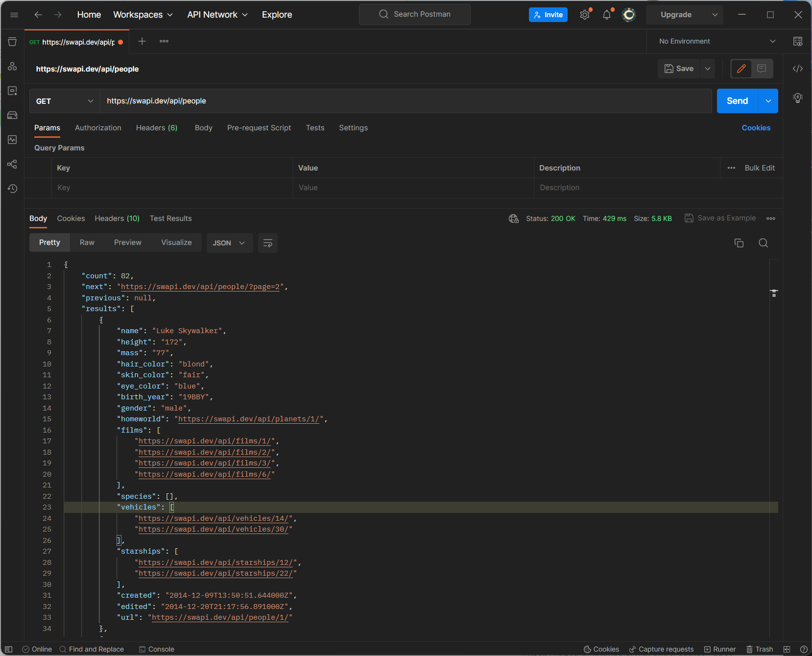The width and height of the screenshot is (812, 656).
Task: Open the GET method dropdown
Action: point(64,101)
